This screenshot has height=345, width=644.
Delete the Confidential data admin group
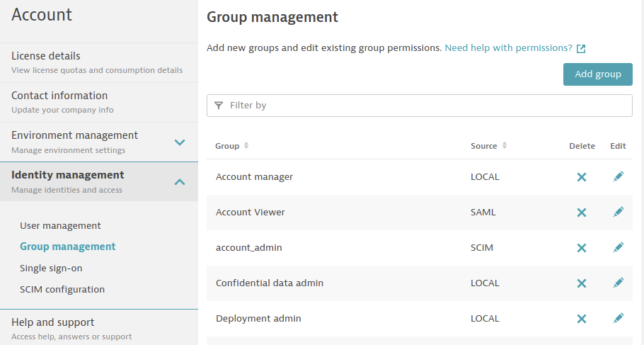point(582,283)
